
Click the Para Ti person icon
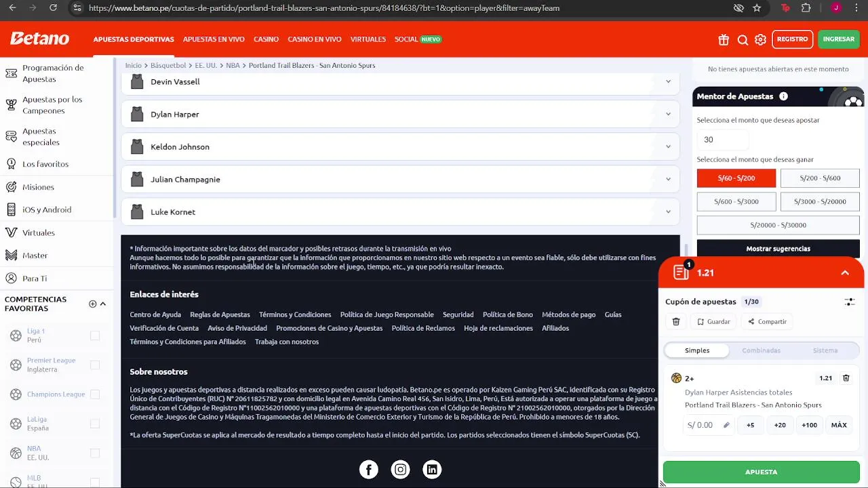click(x=11, y=279)
